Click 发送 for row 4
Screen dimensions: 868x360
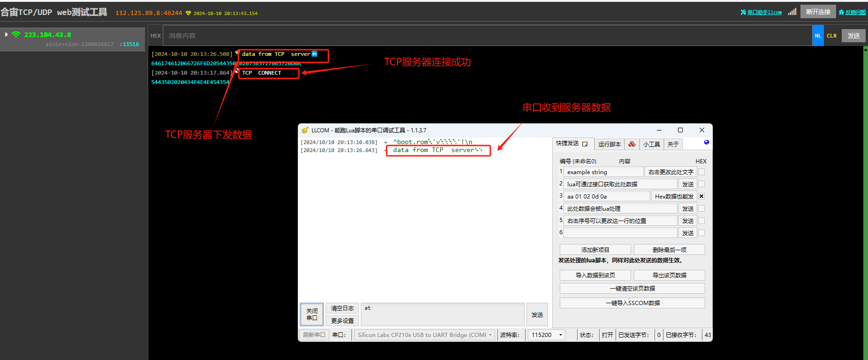pos(688,208)
